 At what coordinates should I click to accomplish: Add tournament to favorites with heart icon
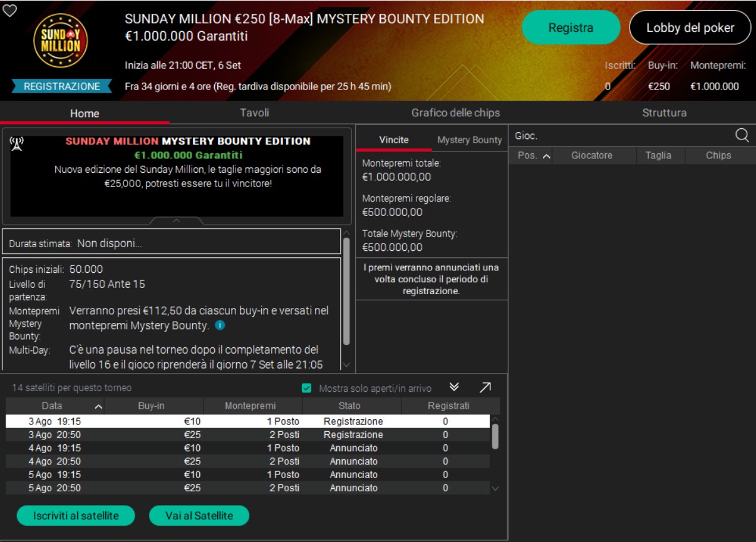click(9, 10)
